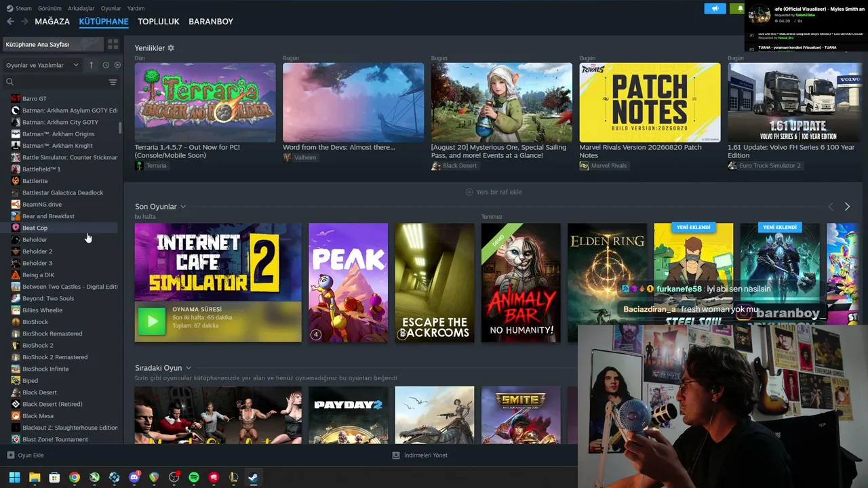The width and height of the screenshot is (868, 488).
Task: Open Windows Start menu
Action: [x=14, y=477]
